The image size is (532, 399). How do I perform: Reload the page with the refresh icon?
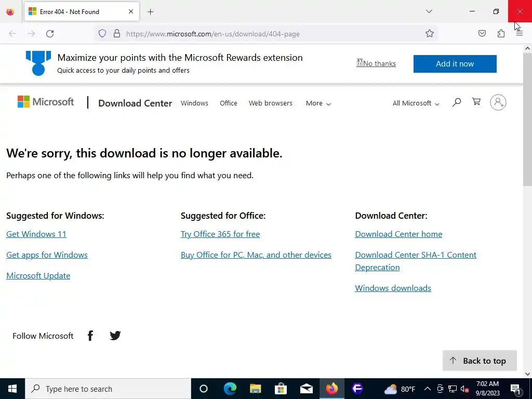click(x=50, y=34)
